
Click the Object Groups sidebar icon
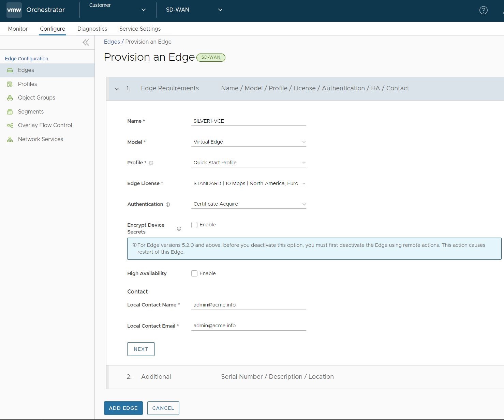(10, 98)
